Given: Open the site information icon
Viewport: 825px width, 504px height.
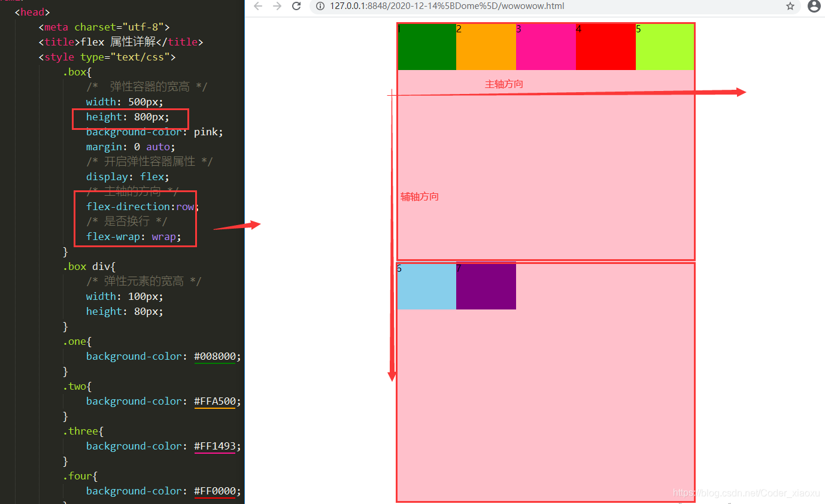Looking at the screenshot, I should pyautogui.click(x=320, y=6).
